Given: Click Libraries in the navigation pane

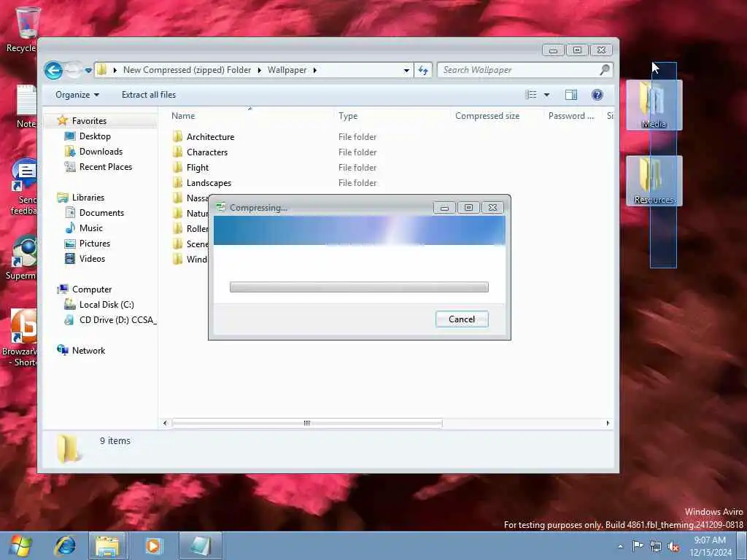Looking at the screenshot, I should (x=88, y=197).
